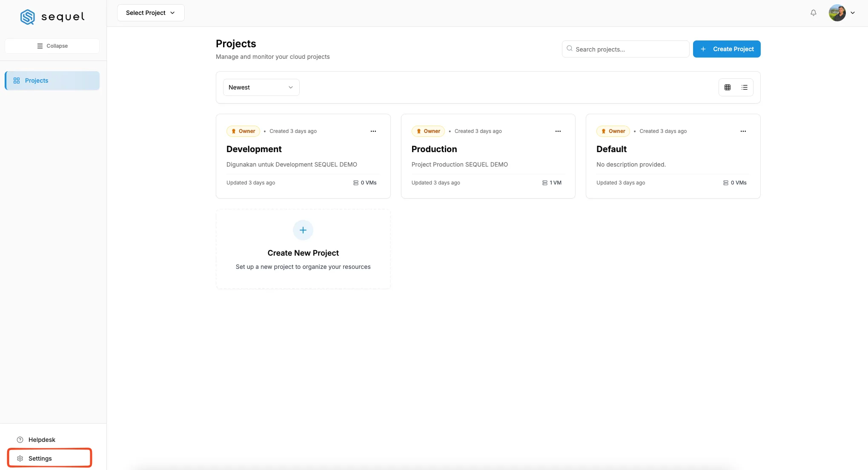Click the Create Project button
868x470 pixels.
click(727, 49)
